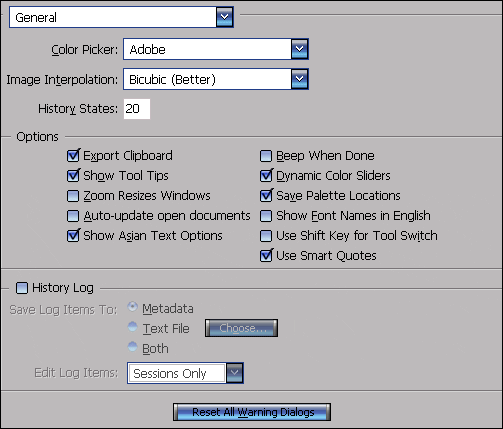503x429 pixels.
Task: Toggle Save Palette Locations checkbox
Action: coord(266,196)
